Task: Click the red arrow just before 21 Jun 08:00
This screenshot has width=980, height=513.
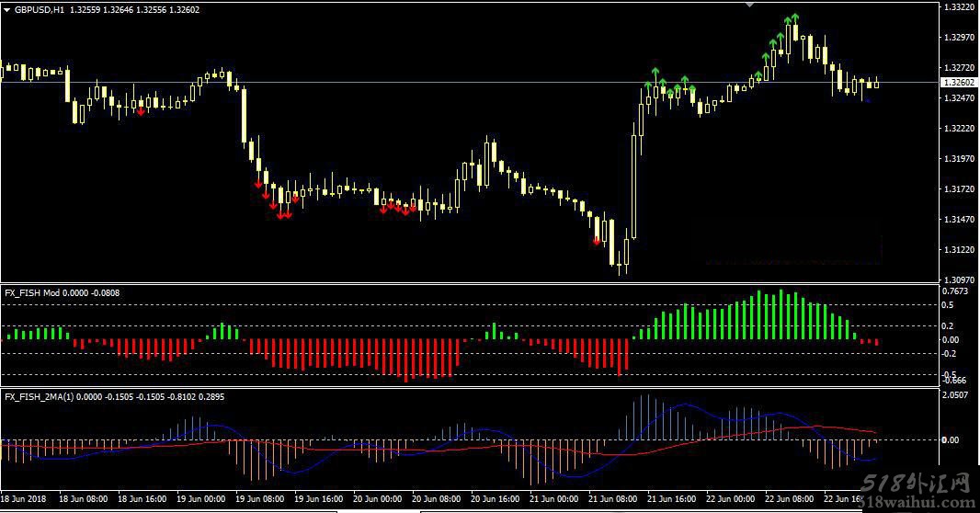Action: click(597, 241)
